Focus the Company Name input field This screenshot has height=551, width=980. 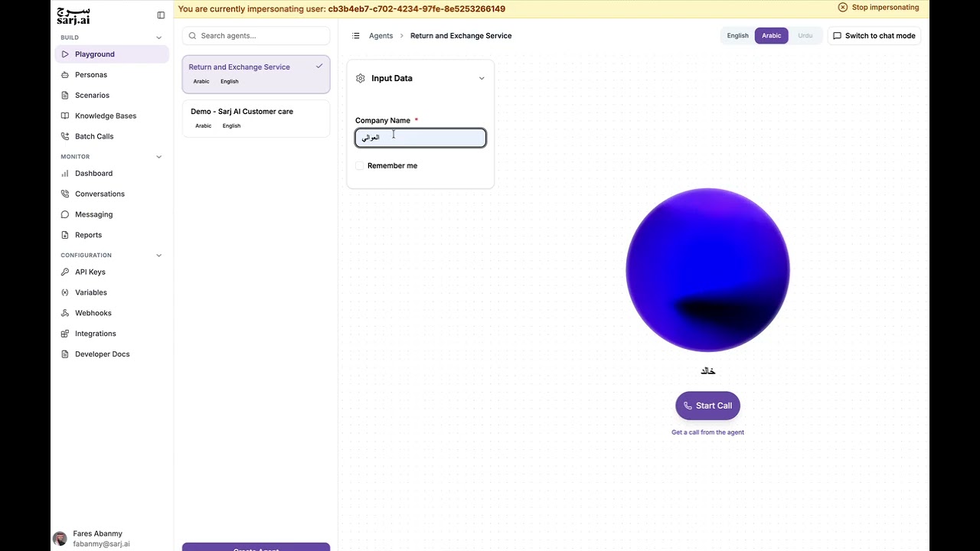tap(420, 138)
